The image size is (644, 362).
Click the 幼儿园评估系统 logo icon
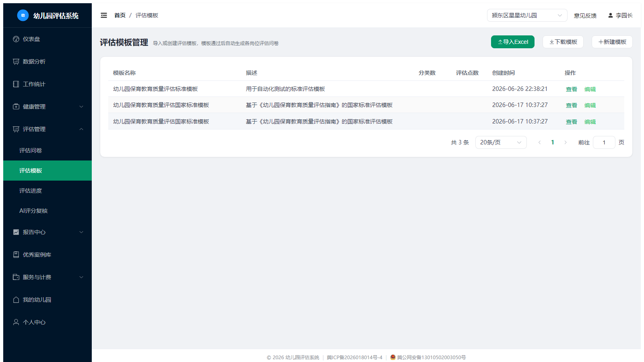[23, 15]
